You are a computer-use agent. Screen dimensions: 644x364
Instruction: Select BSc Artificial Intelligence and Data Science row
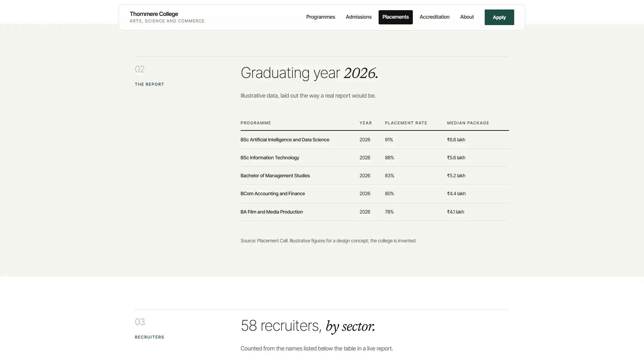click(375, 140)
